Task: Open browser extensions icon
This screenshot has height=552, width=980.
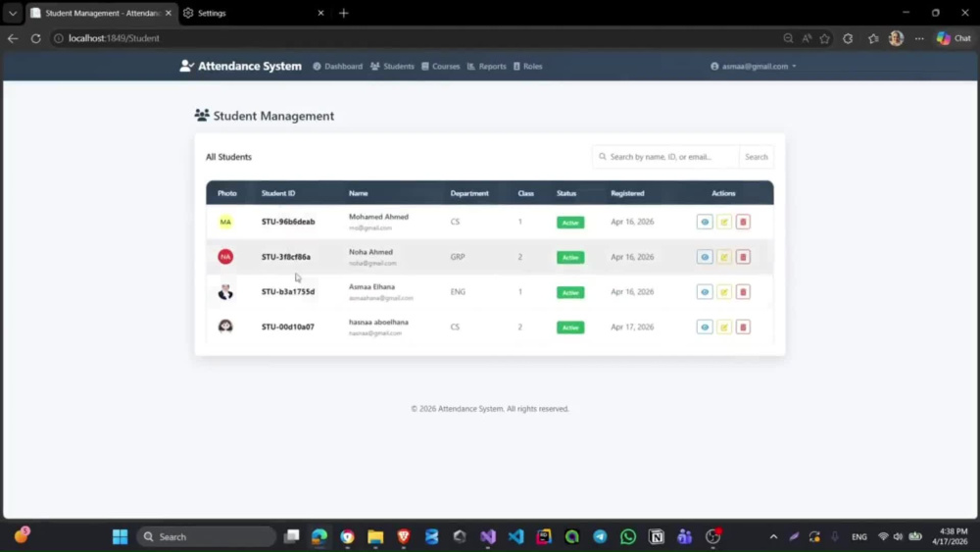Action: click(x=848, y=38)
